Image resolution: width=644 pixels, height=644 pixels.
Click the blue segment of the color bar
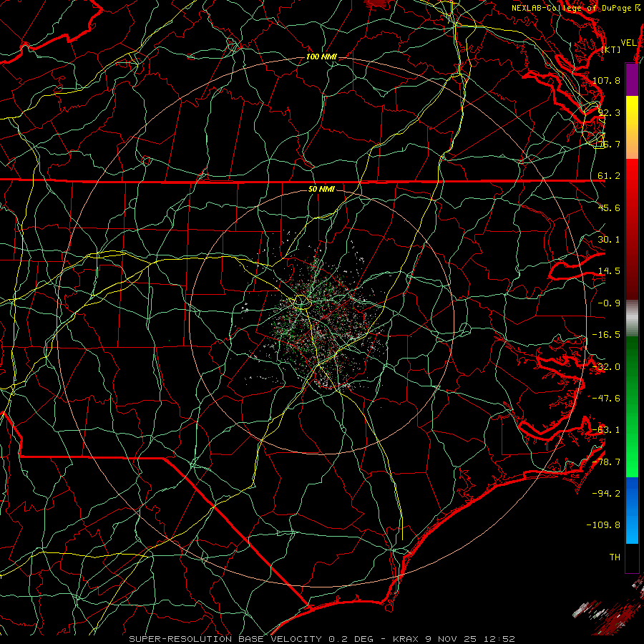(632, 510)
